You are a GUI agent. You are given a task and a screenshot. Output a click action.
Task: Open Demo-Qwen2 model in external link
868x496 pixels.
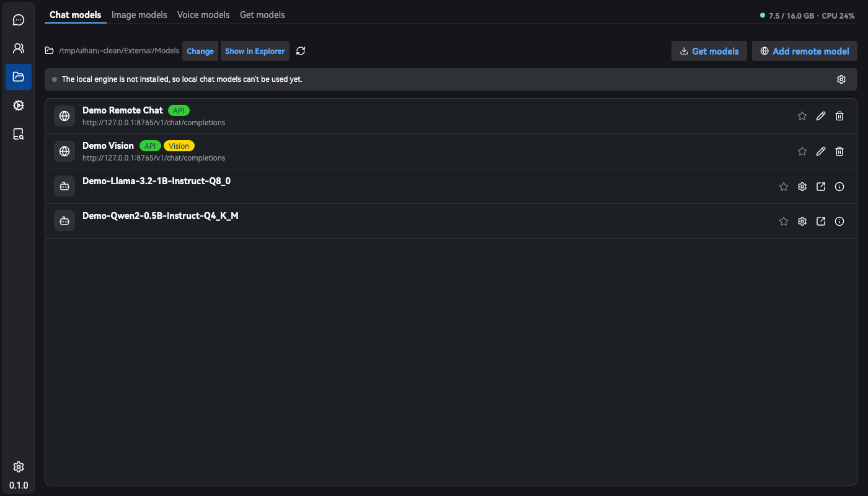[821, 221]
